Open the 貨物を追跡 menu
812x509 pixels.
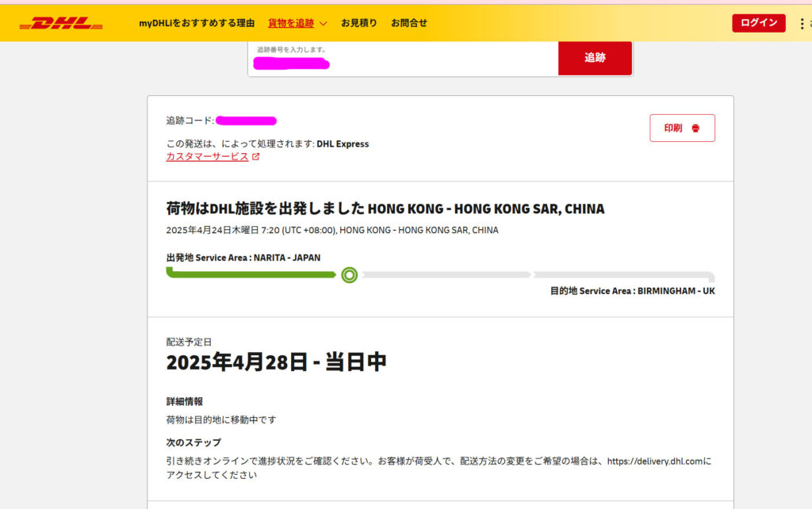point(291,23)
